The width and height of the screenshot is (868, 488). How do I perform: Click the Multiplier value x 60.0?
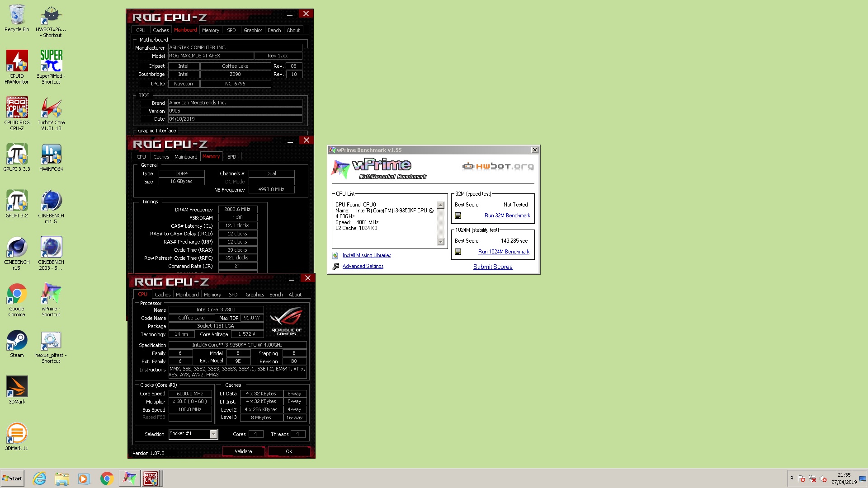click(190, 402)
